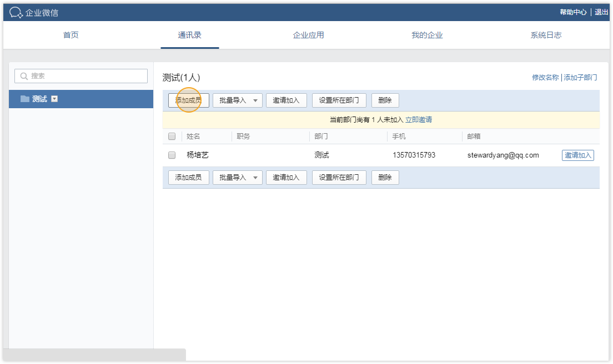Viewport: 613px width, 364px height.
Task: Click 修改名称 to rename the department
Action: (x=546, y=77)
